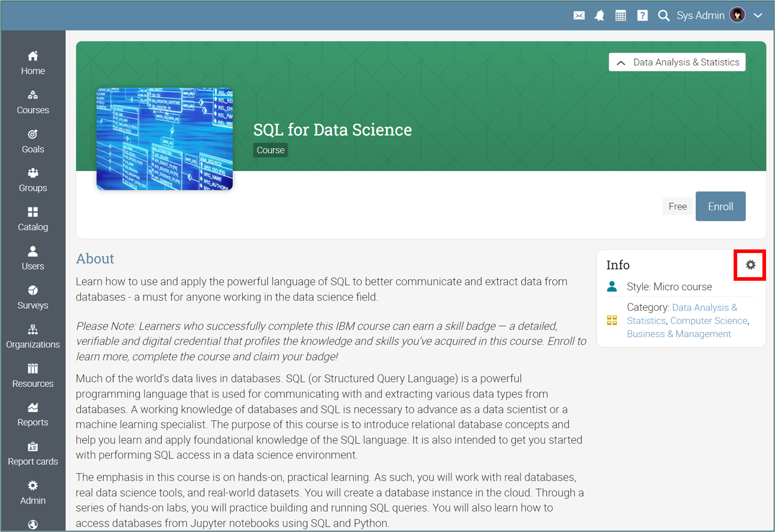Screen dimensions: 775x532
Task: Open the mail messages icon
Action: (x=579, y=15)
